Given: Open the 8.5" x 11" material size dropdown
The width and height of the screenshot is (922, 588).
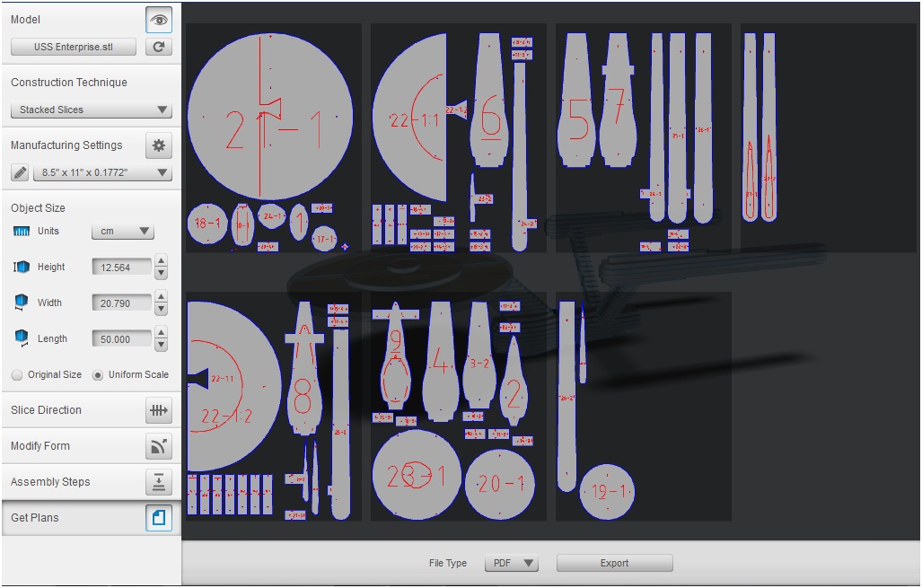Looking at the screenshot, I should pyautogui.click(x=103, y=173).
